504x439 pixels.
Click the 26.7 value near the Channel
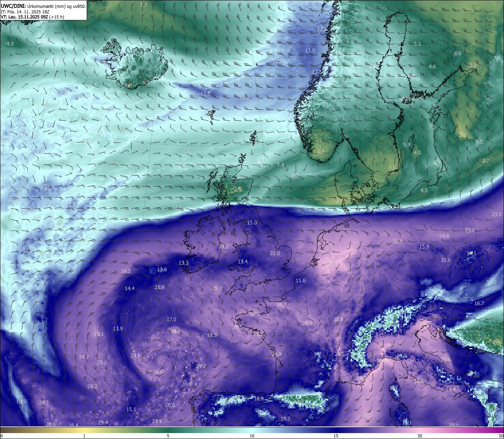pyautogui.click(x=282, y=305)
